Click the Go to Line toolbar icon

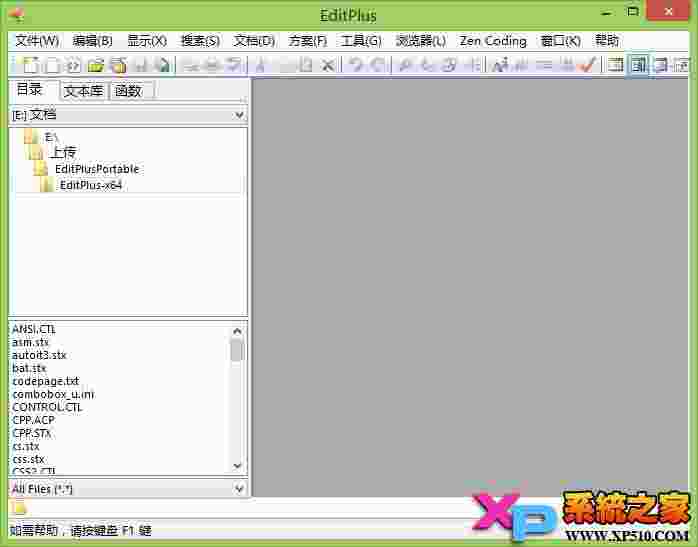[x=474, y=65]
